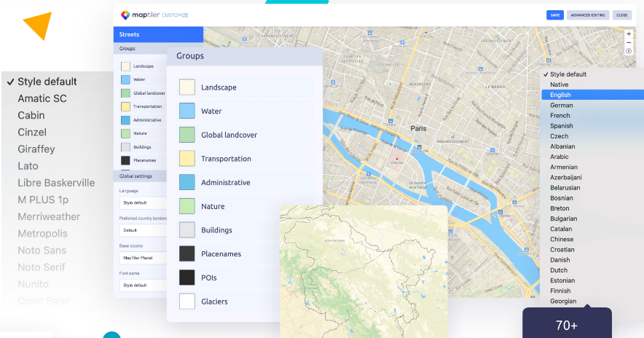The width and height of the screenshot is (644, 338).
Task: Click the map info icon below the zoom controls
Action: click(x=629, y=51)
